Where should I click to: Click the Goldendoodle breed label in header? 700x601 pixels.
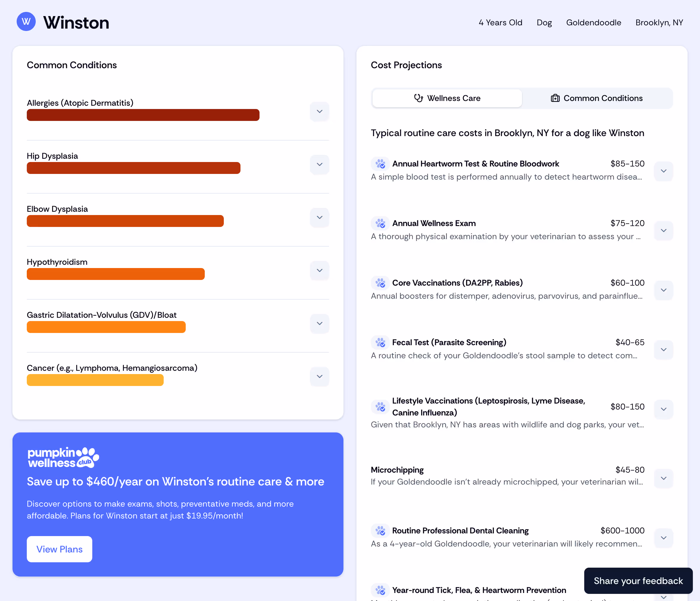pos(593,22)
